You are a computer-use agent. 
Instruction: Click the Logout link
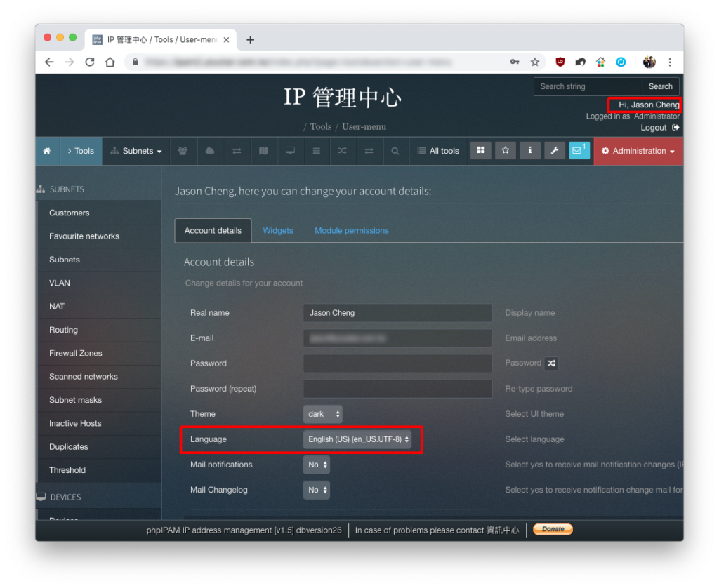click(x=654, y=128)
